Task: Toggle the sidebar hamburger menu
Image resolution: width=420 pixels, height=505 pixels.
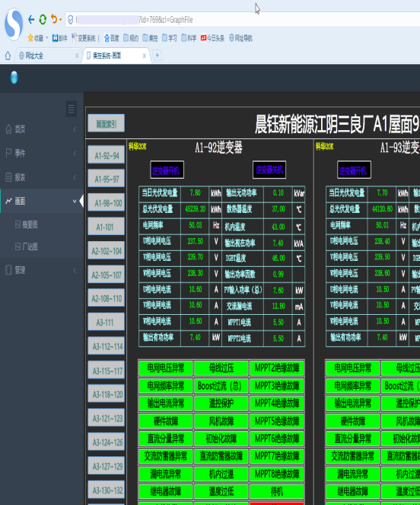Action: tap(72, 109)
